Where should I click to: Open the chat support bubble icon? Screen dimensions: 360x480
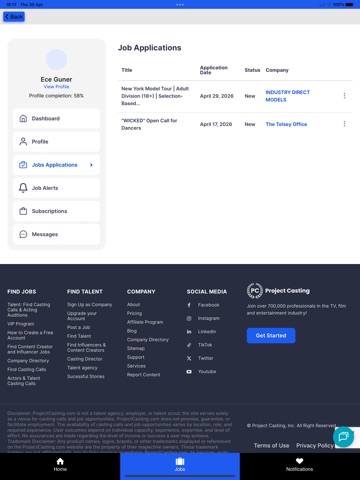click(343, 437)
